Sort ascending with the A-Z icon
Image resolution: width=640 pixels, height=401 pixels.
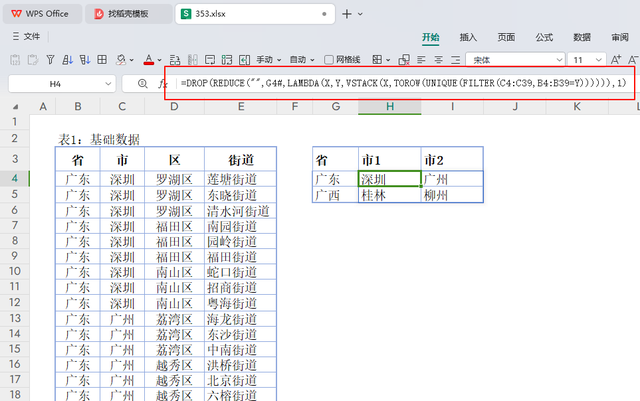(x=67, y=60)
